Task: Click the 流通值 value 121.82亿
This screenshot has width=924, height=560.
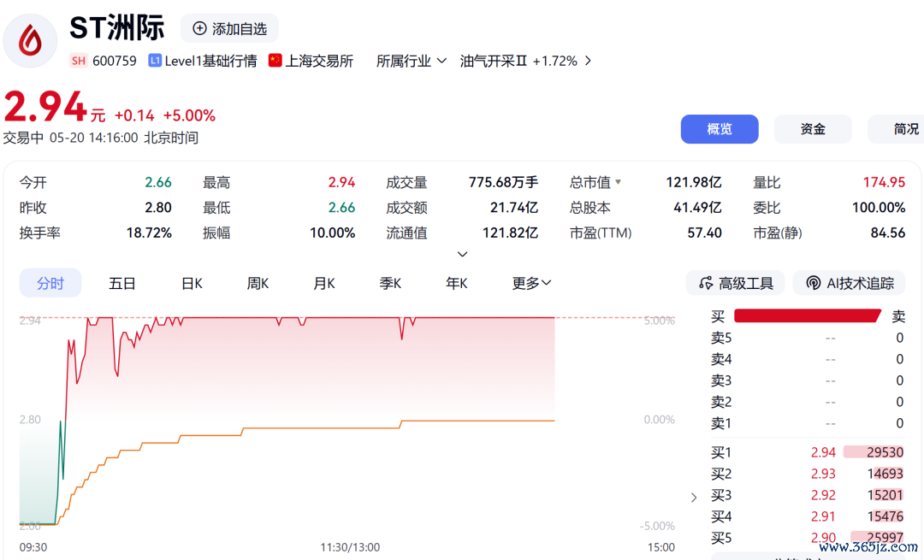Action: pyautogui.click(x=510, y=233)
